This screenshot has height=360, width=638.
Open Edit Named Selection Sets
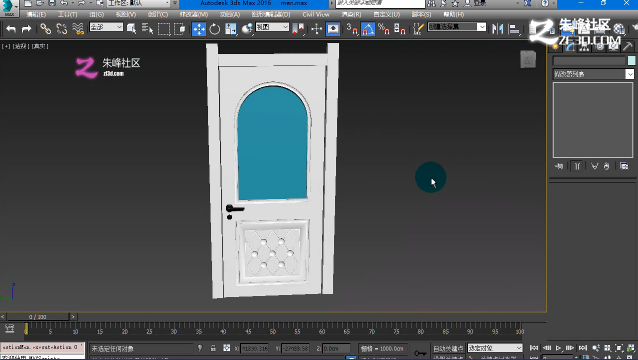pos(418,29)
